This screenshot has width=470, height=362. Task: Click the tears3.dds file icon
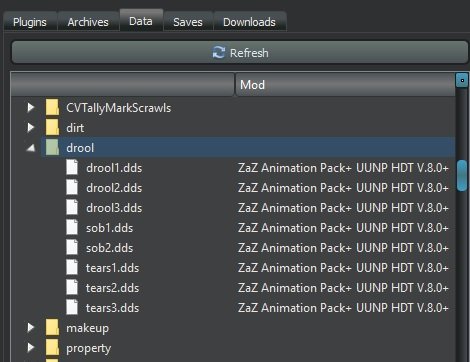pos(72,307)
